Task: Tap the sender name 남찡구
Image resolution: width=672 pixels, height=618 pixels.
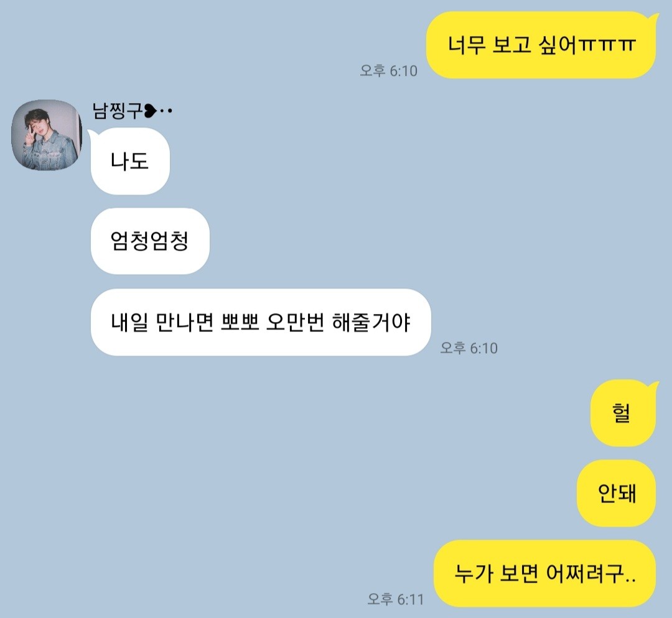Action: (x=117, y=111)
